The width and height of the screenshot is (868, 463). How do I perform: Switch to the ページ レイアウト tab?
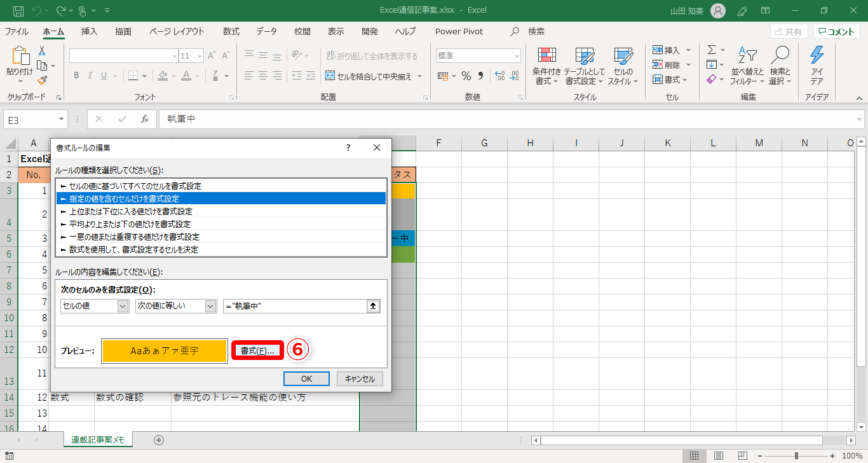[177, 31]
